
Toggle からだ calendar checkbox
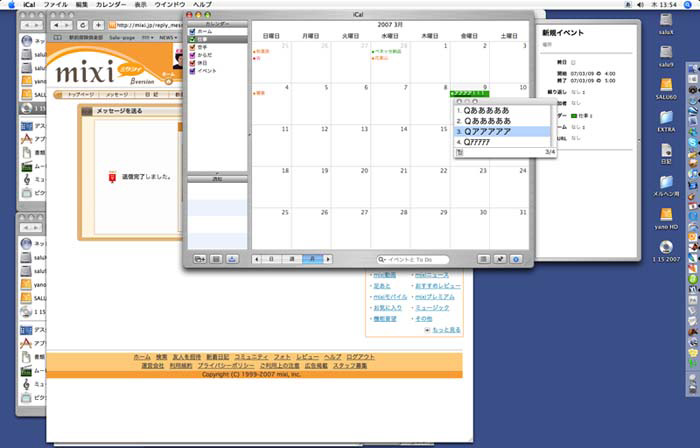(192, 55)
